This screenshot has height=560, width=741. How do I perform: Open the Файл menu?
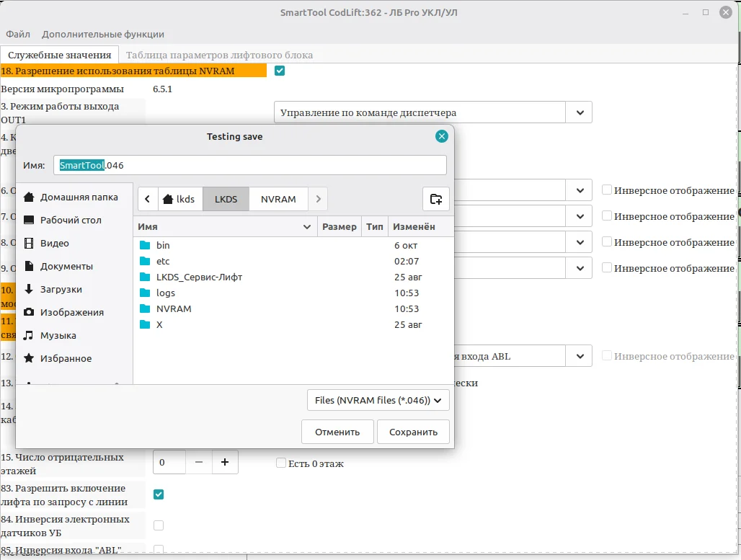pos(18,34)
